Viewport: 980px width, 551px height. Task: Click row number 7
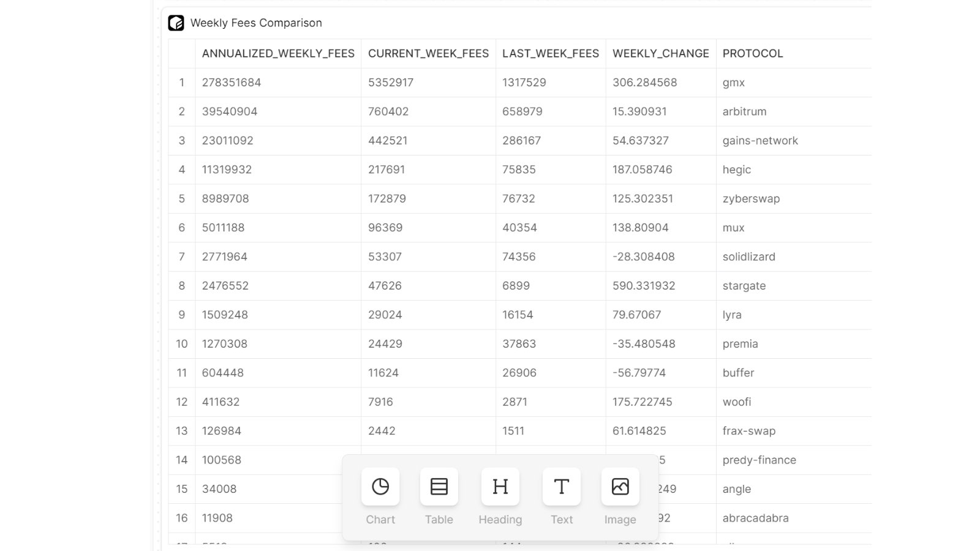[x=182, y=257]
